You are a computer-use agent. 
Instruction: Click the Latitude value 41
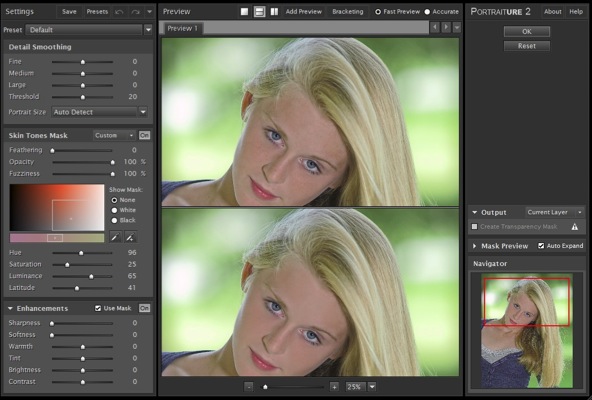pos(131,287)
